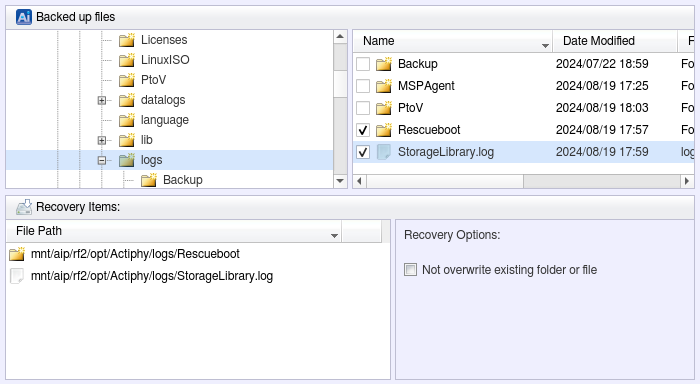Click the MSPAgent folder icon in file list
The height and width of the screenshot is (384, 700).
click(x=383, y=86)
